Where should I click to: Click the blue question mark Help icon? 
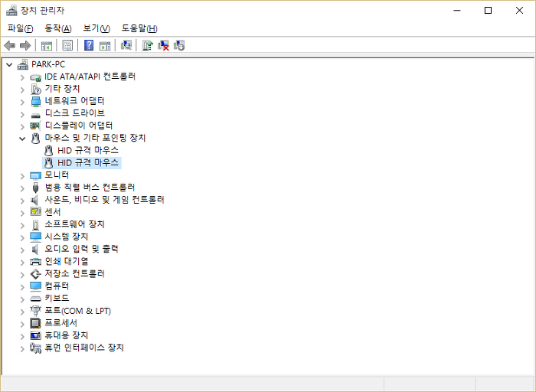tap(89, 45)
